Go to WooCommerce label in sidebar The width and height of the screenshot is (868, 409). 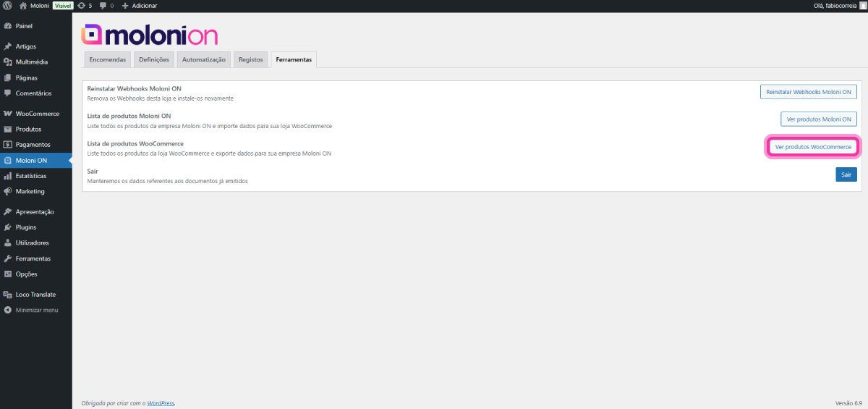pyautogui.click(x=38, y=114)
